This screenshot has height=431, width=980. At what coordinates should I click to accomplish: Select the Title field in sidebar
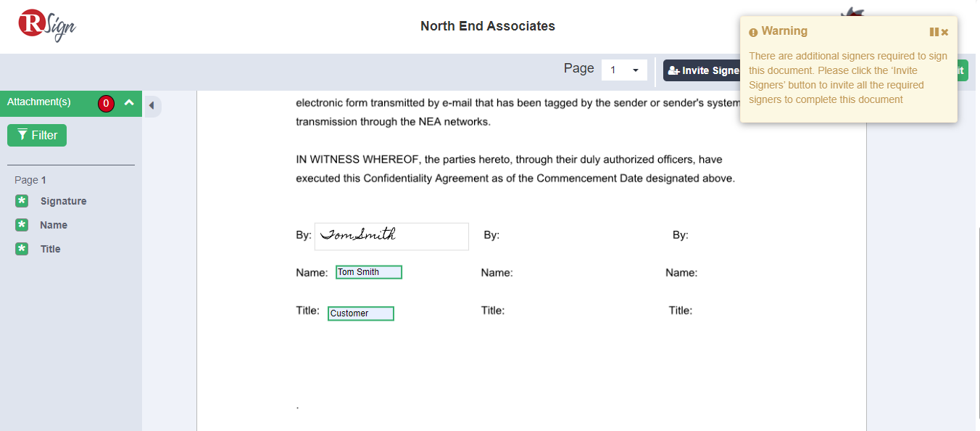[x=51, y=249]
